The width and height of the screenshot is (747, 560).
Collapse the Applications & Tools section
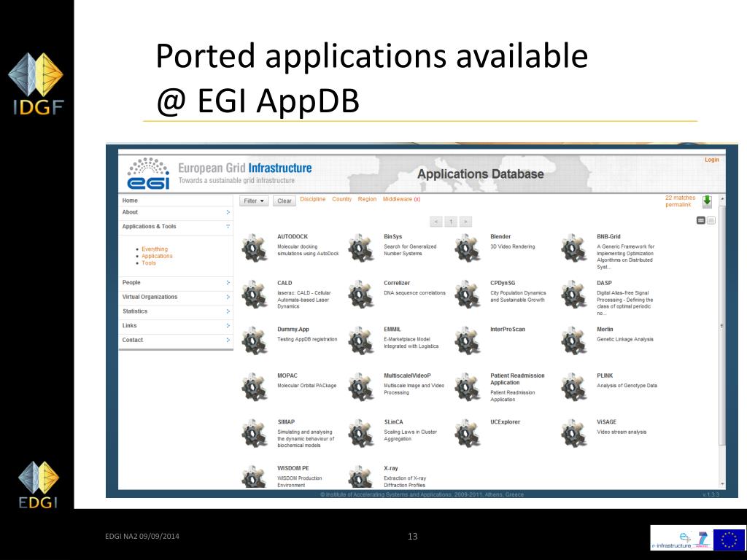tap(228, 227)
